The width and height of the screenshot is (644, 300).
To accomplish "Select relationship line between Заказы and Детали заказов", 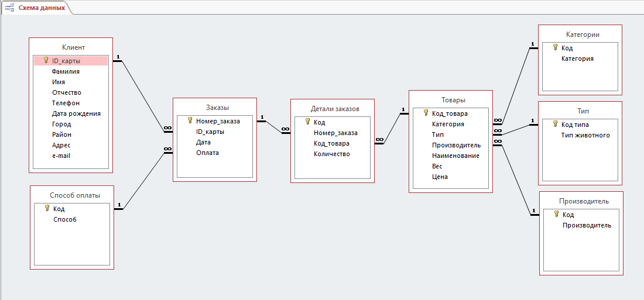I will click(x=273, y=127).
